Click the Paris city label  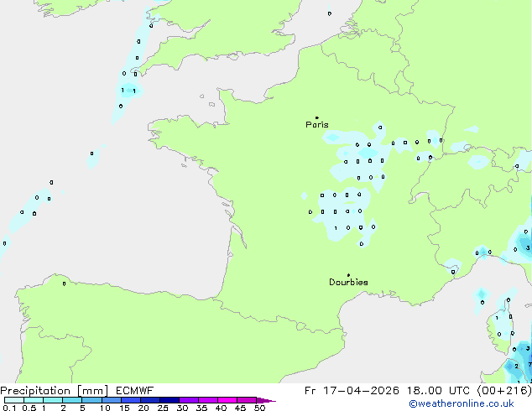[x=317, y=125]
